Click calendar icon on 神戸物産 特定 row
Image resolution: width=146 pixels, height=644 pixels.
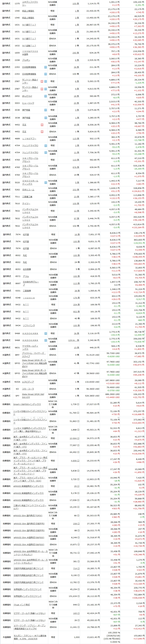pyautogui.click(x=45, y=110)
